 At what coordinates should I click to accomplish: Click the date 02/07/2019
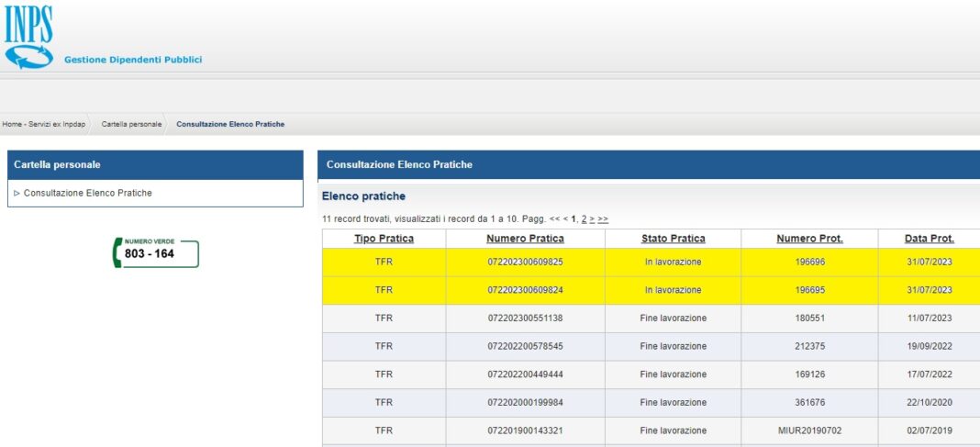930,430
